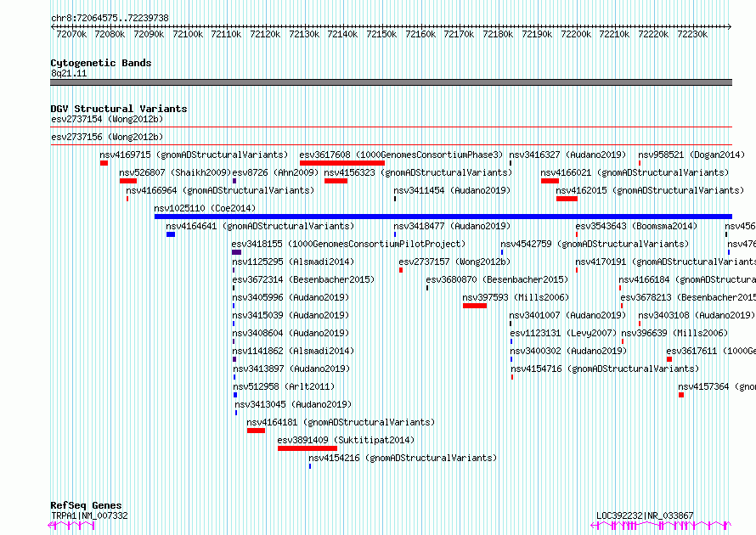Select the blue bar under nsv4164641

tap(171, 234)
